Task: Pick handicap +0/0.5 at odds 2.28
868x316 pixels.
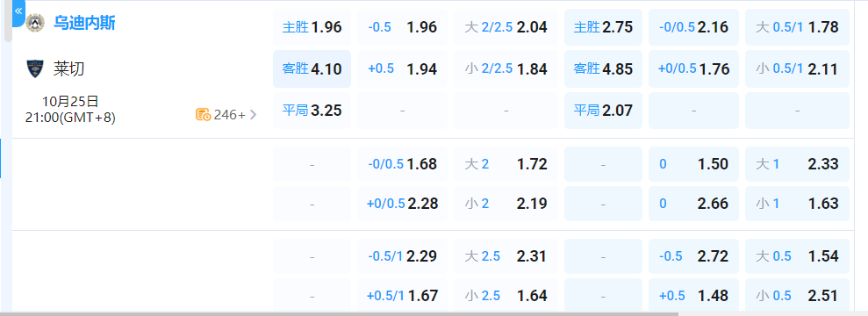Action: pos(403,204)
